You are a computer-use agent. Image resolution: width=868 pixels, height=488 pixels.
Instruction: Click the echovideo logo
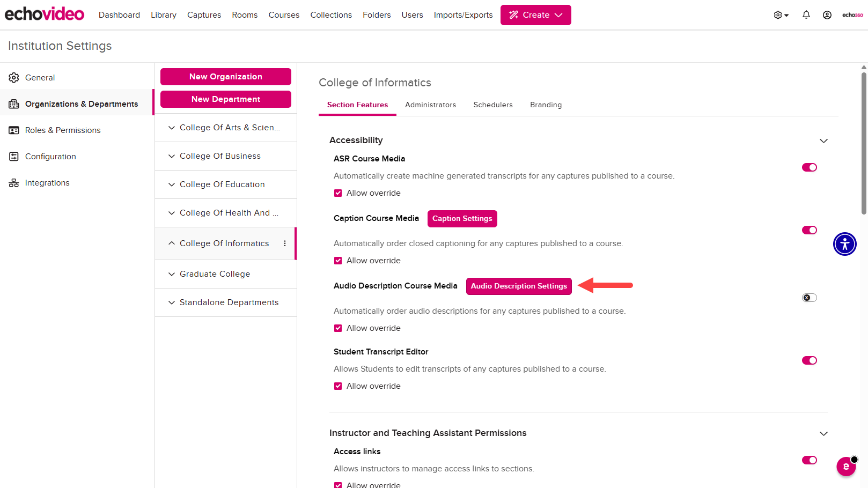(45, 14)
